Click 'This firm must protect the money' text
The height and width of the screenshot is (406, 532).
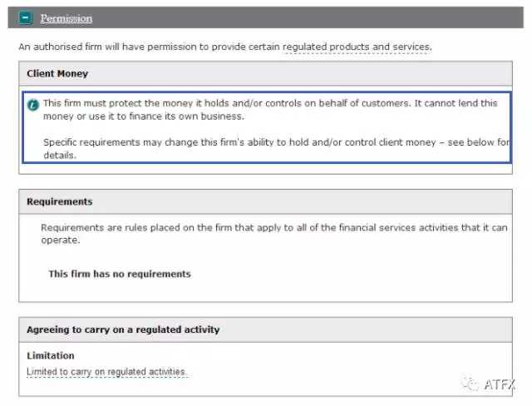pos(270,110)
